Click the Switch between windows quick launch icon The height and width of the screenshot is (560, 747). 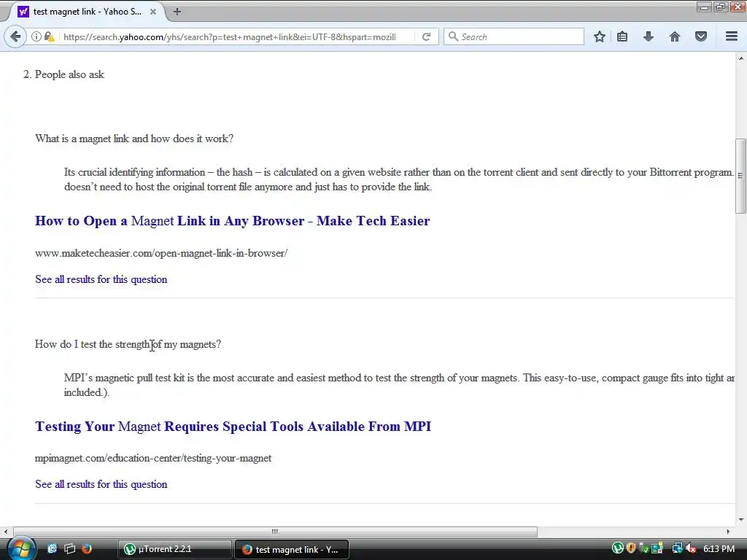pyautogui.click(x=69, y=548)
